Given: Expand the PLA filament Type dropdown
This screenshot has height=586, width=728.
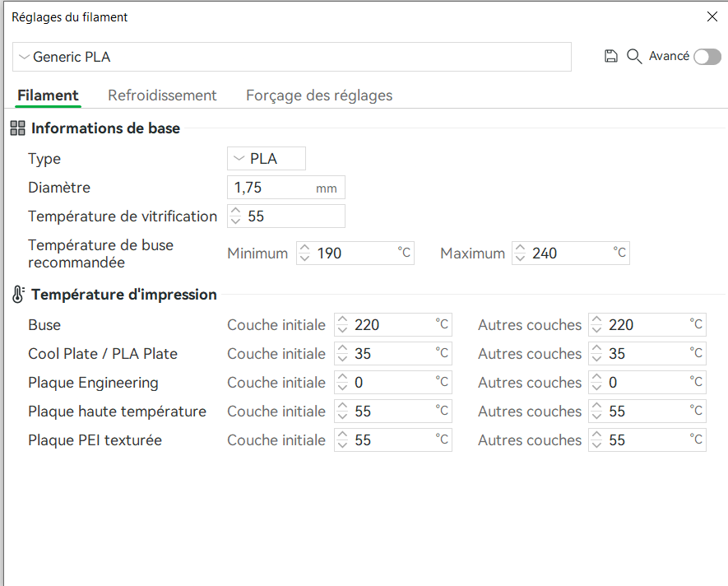Looking at the screenshot, I should pyautogui.click(x=267, y=159).
